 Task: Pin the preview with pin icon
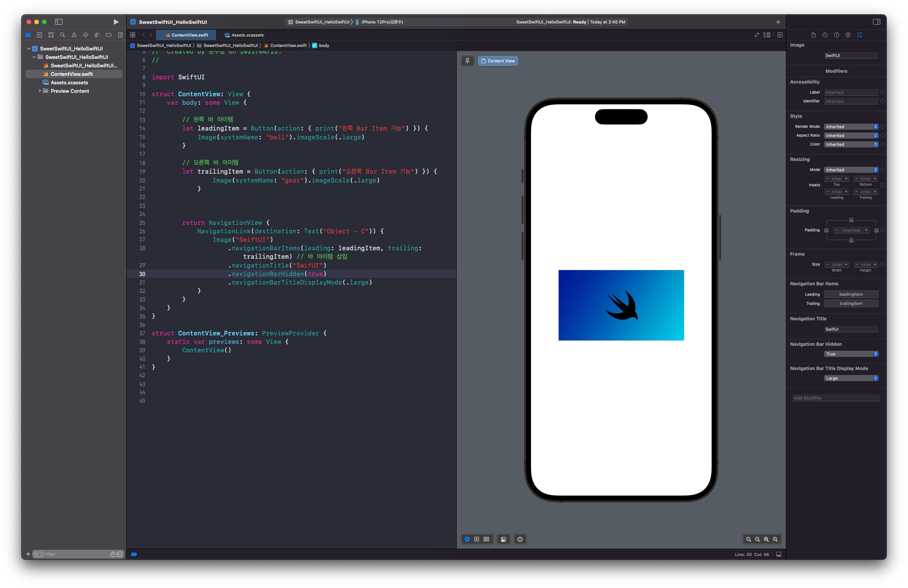tap(467, 61)
